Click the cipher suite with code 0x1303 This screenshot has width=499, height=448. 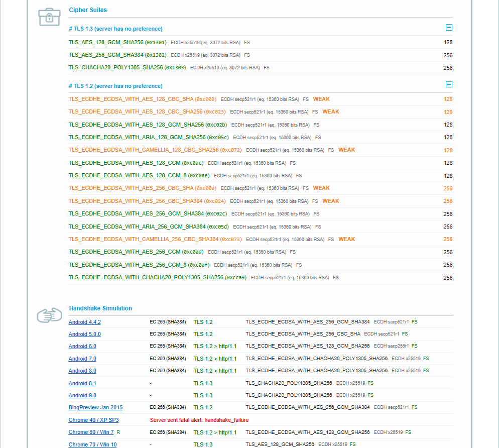127,68
